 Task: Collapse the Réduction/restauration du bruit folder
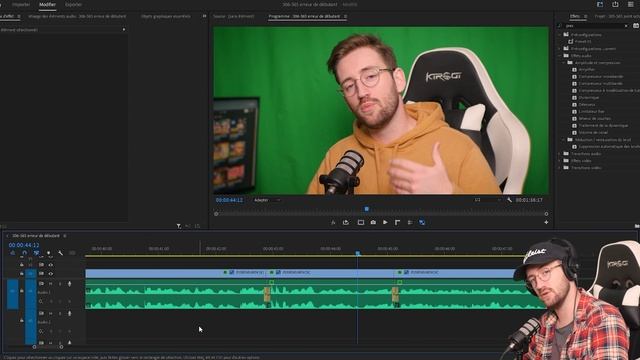(564, 140)
